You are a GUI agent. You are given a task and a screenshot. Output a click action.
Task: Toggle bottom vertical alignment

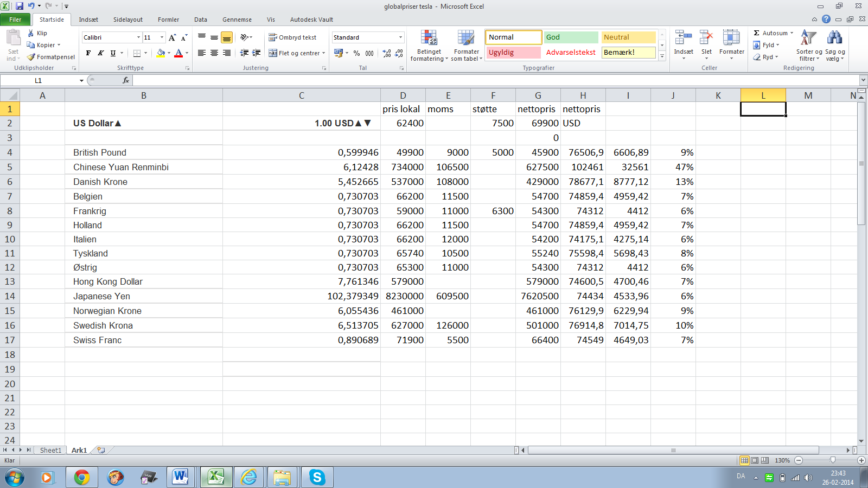pyautogui.click(x=227, y=37)
